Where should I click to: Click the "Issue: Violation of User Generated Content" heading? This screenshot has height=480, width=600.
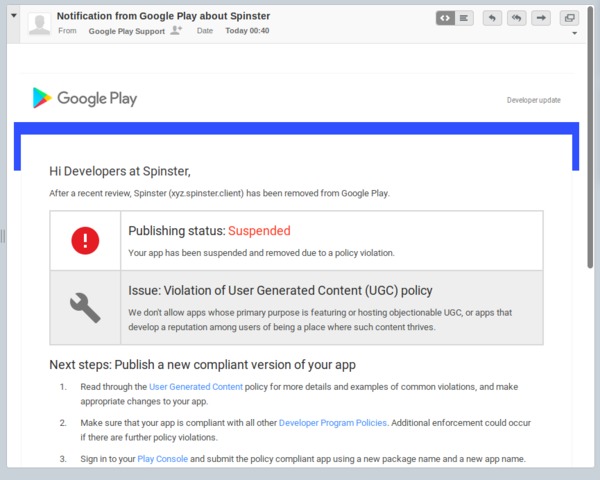click(x=280, y=291)
